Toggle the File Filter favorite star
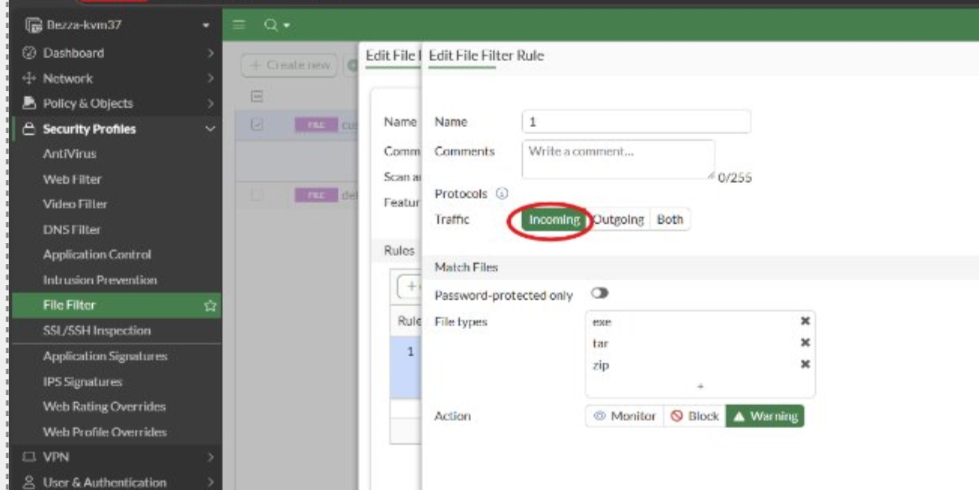 210,306
